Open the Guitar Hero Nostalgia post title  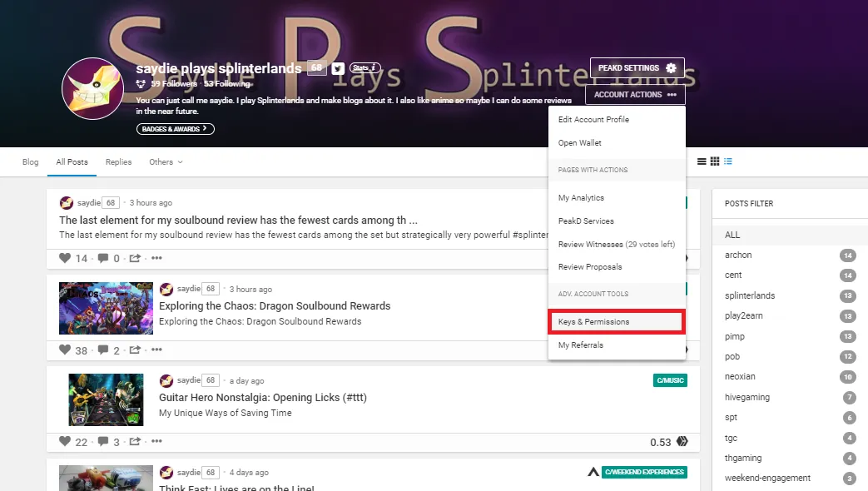(263, 398)
